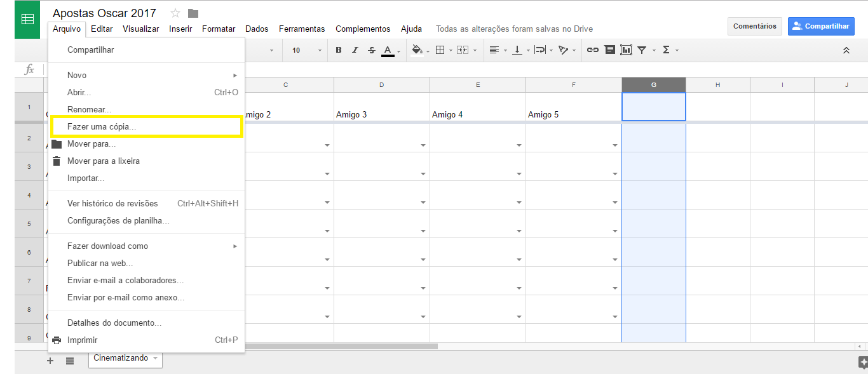
Task: Select Publicar na web...
Action: tap(146, 263)
